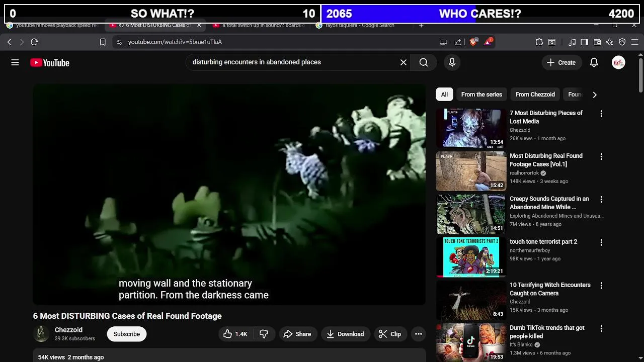Open 'Most Disturbing Real Found Footage Cases [Vol.1]' title
Screen dimensions: 644x362
point(546,160)
